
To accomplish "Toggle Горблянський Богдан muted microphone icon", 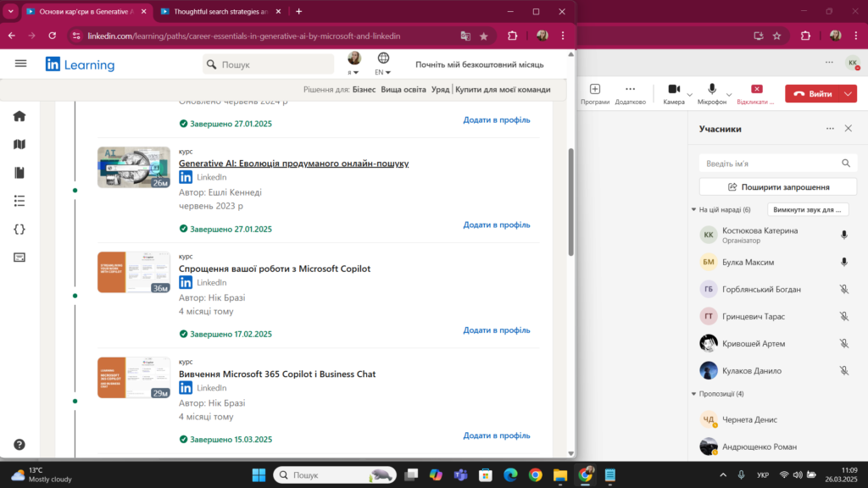I will coord(843,290).
